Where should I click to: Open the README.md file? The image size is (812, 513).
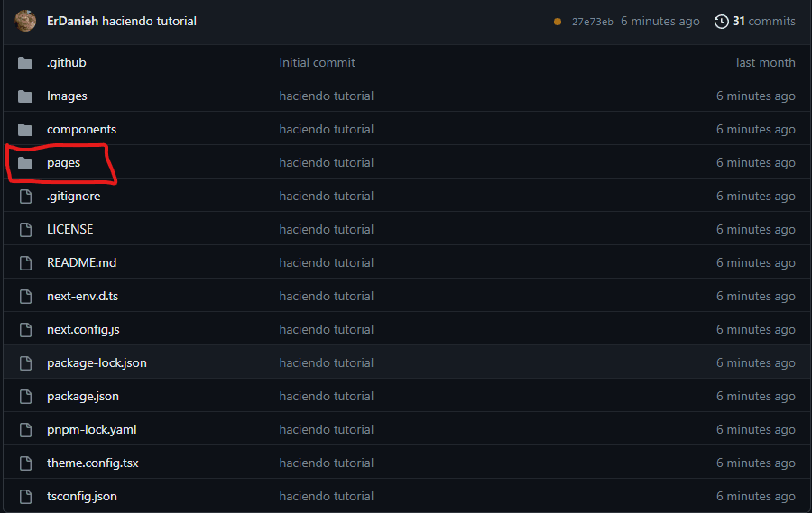pyautogui.click(x=81, y=263)
